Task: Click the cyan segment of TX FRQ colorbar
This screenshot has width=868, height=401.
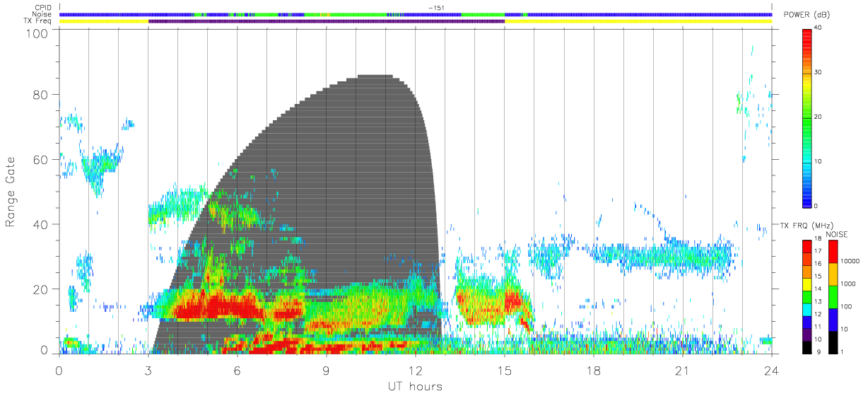Action: [x=807, y=310]
